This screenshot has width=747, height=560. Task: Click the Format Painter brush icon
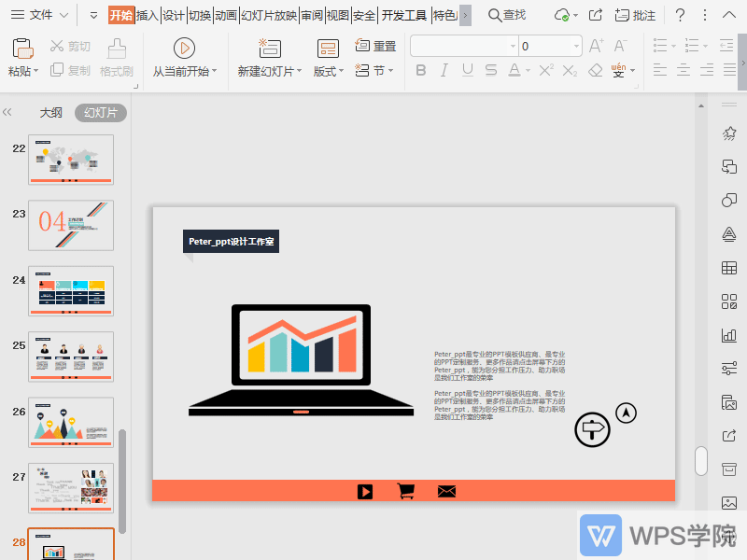coord(117,49)
